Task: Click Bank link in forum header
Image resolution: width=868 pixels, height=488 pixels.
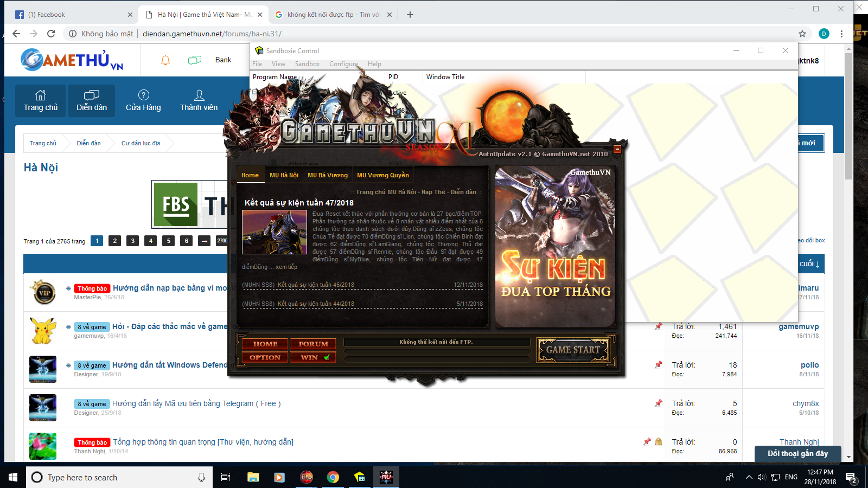Action: pyautogui.click(x=223, y=60)
